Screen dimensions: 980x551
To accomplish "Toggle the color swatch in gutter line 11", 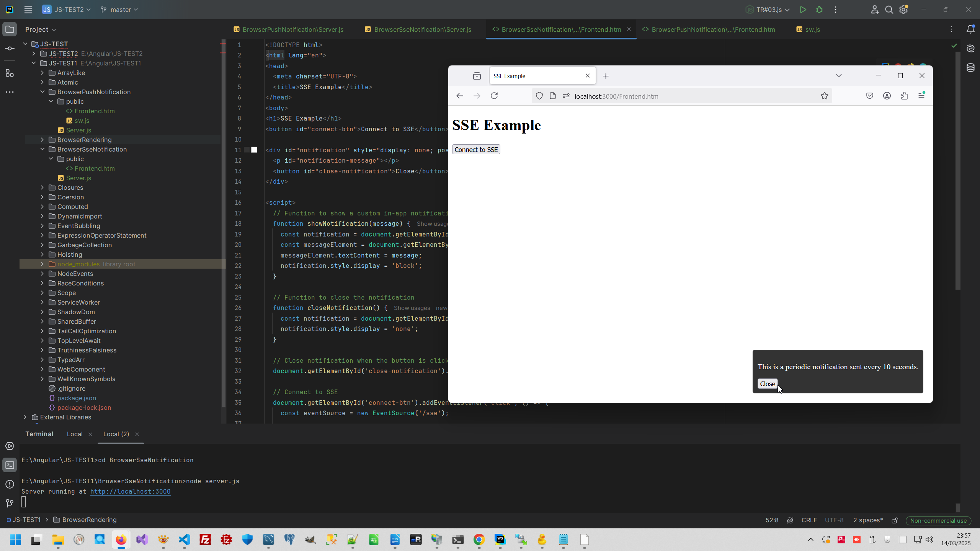I will (x=254, y=150).
